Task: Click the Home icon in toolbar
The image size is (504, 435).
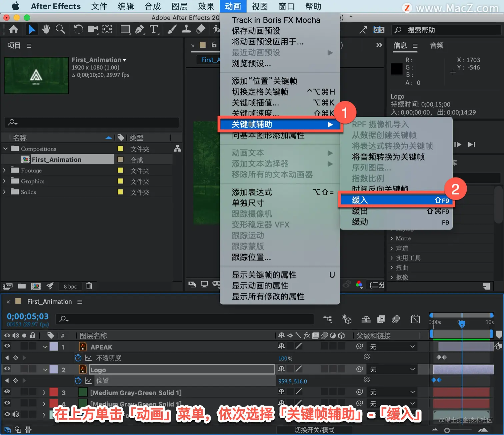Action: coord(14,30)
